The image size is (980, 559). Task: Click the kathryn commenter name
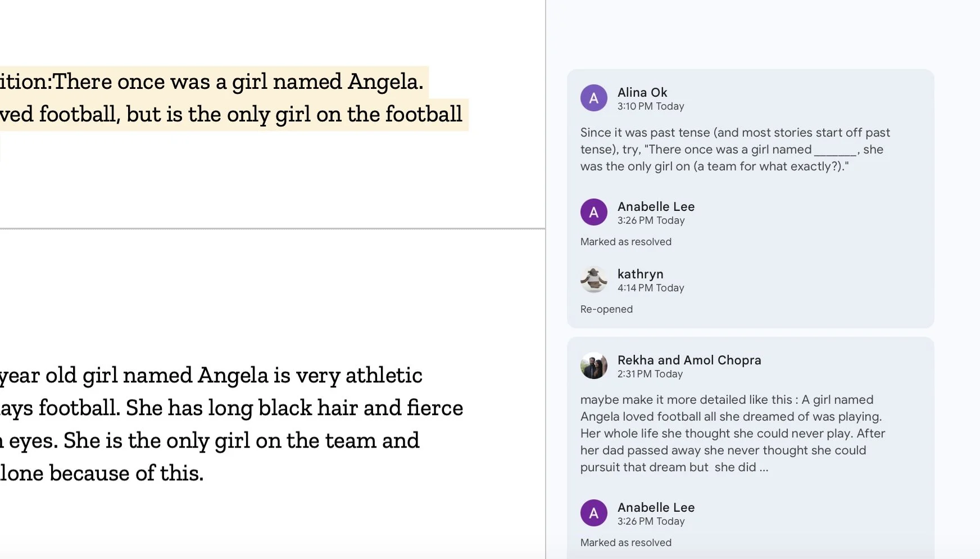641,274
